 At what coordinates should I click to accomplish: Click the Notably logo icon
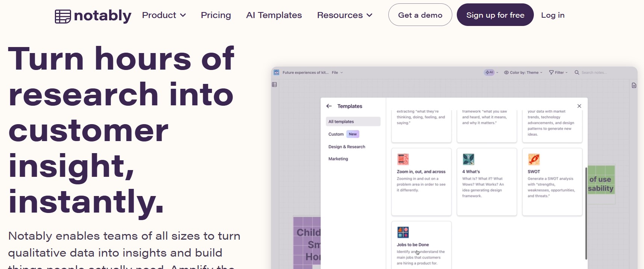click(63, 16)
